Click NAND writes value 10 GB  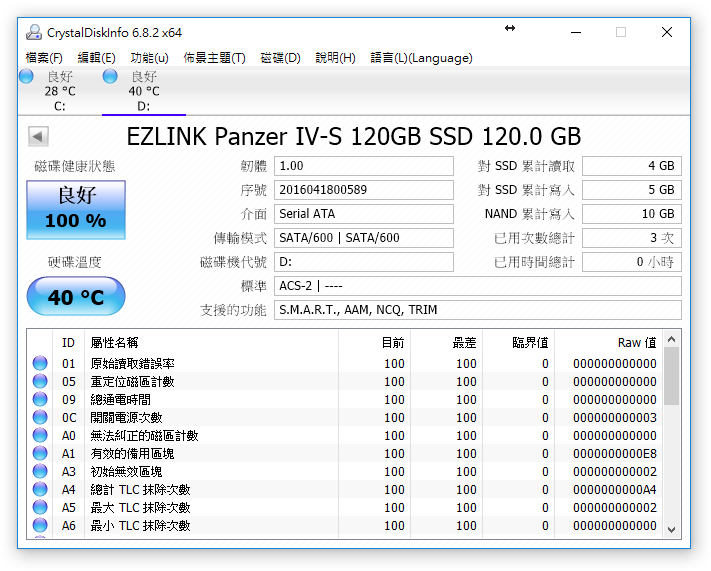click(632, 214)
